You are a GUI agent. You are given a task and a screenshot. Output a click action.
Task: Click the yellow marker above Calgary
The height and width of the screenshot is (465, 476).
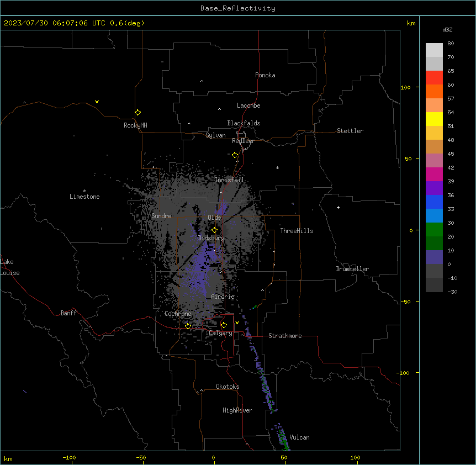point(224,325)
